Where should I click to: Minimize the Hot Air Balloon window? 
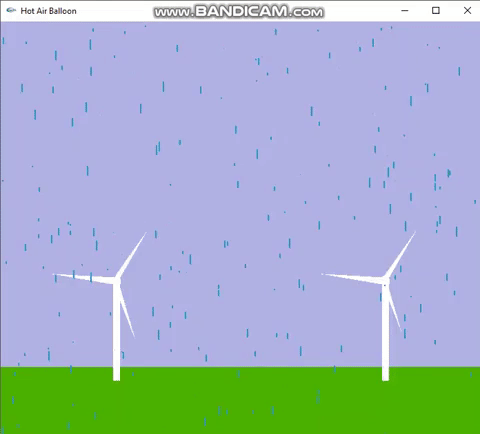405,11
